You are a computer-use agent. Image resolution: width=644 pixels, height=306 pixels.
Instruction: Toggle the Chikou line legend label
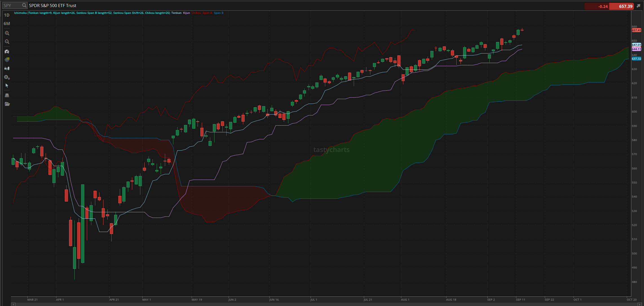click(196, 13)
